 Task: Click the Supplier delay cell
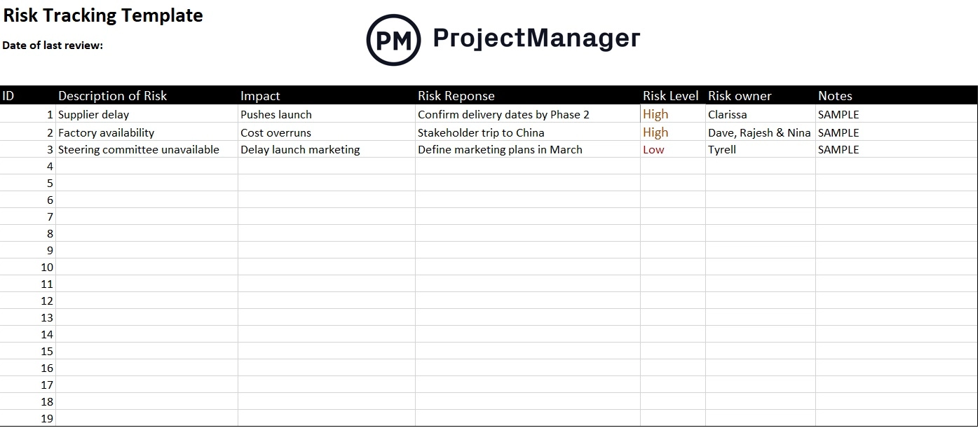(94, 114)
